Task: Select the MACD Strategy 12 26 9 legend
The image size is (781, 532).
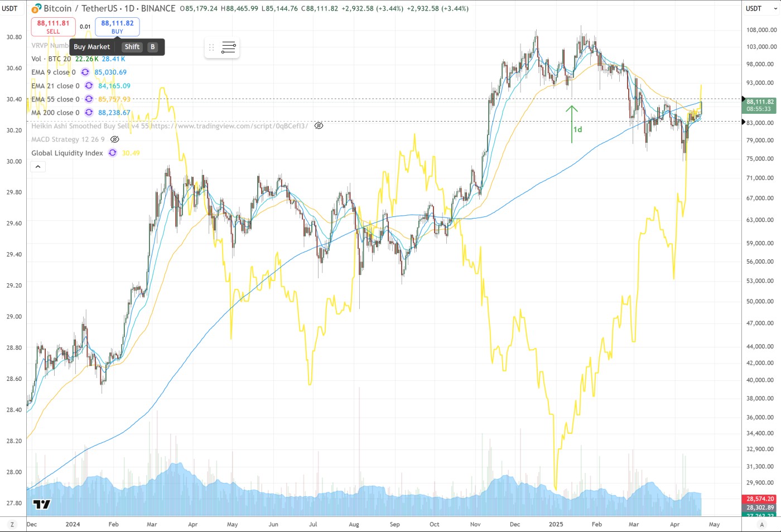Action: [68, 139]
